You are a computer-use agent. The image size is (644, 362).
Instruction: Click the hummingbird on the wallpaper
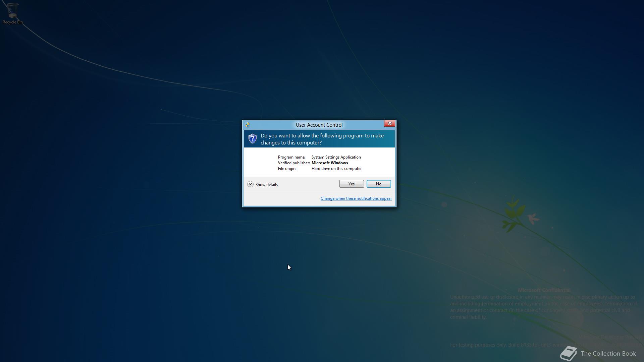[532, 218]
